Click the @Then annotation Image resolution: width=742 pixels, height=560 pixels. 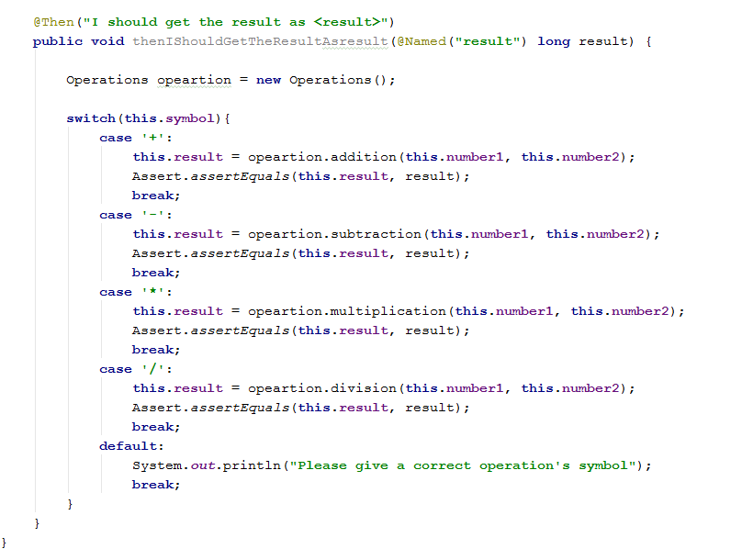(x=54, y=22)
